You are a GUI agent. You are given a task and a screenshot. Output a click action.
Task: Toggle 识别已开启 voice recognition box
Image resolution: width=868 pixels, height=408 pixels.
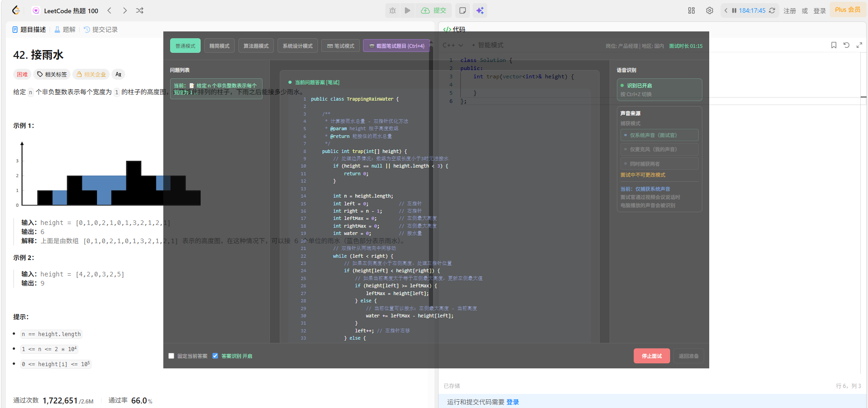(659, 90)
